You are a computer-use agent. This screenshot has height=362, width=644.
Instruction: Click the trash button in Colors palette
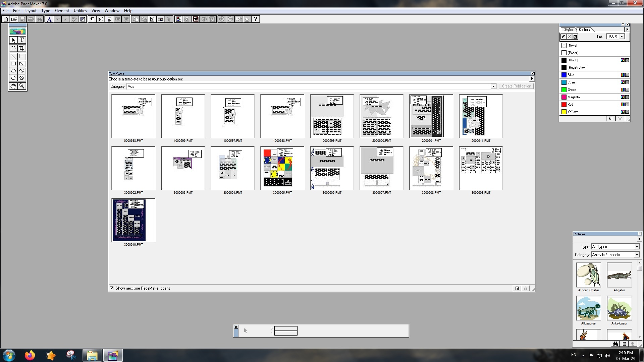pos(620,118)
